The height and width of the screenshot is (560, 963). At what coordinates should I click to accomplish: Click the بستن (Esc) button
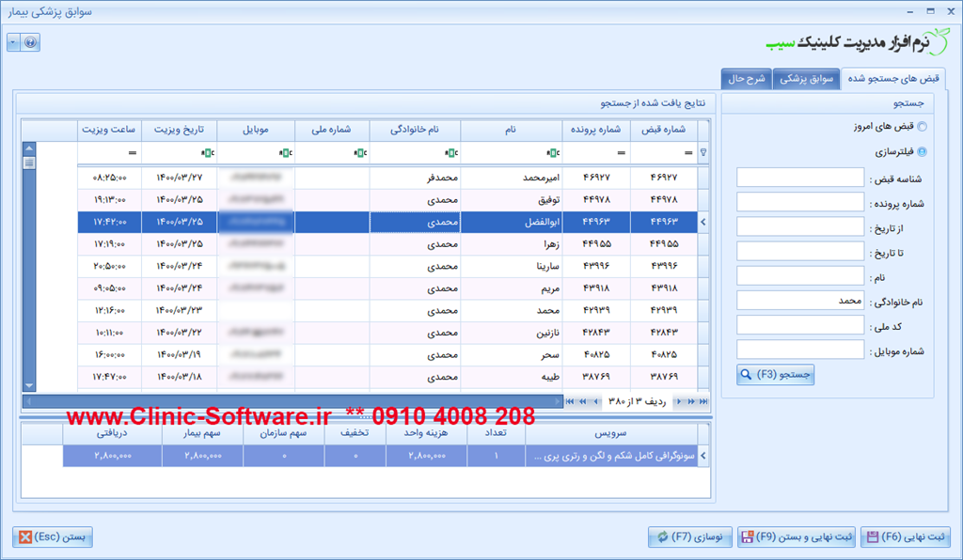point(53,537)
